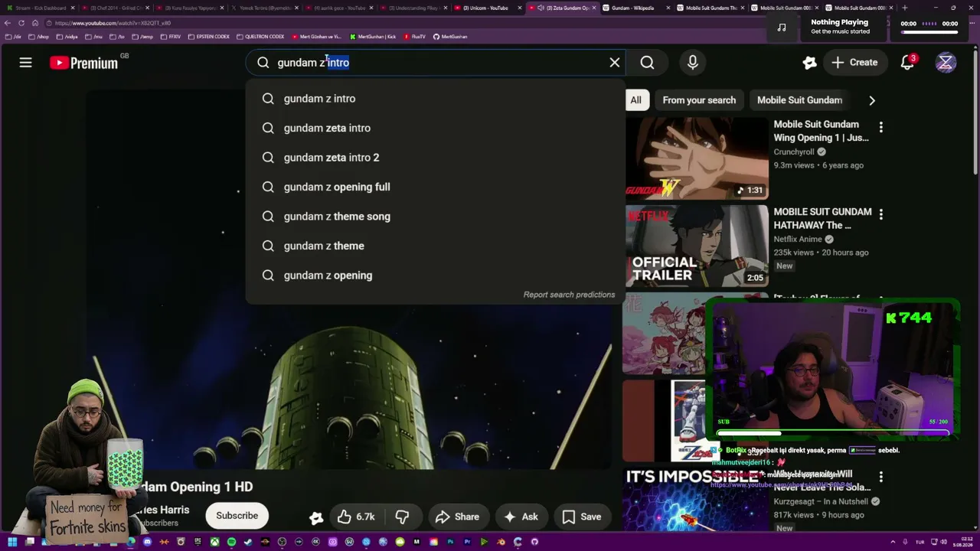Image resolution: width=980 pixels, height=551 pixels.
Task: Open Premiere Pro from the taskbar
Action: (x=467, y=542)
